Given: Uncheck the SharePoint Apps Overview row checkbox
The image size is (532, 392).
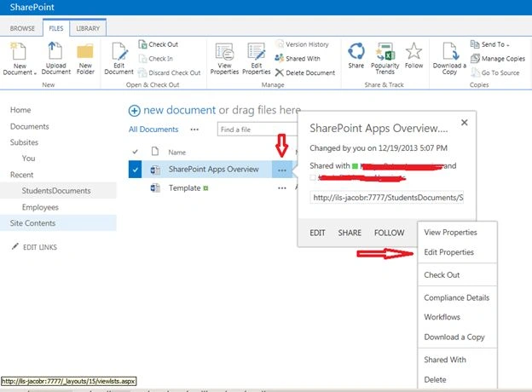Looking at the screenshot, I should point(135,170).
